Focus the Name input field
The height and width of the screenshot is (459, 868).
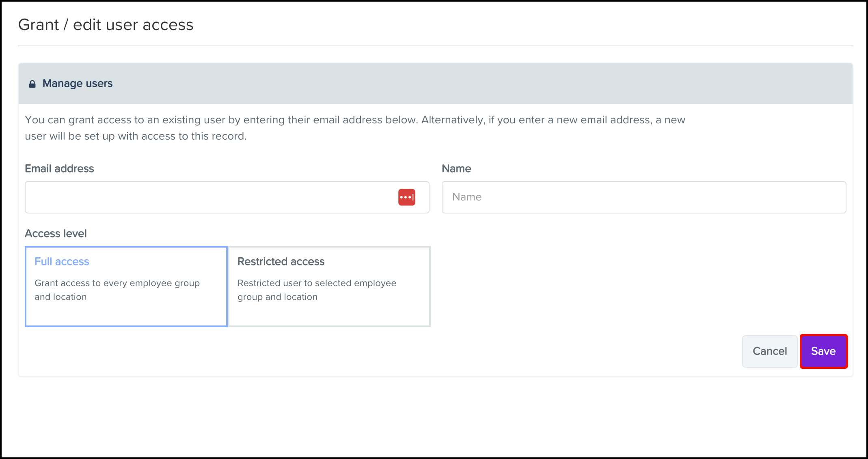(643, 197)
